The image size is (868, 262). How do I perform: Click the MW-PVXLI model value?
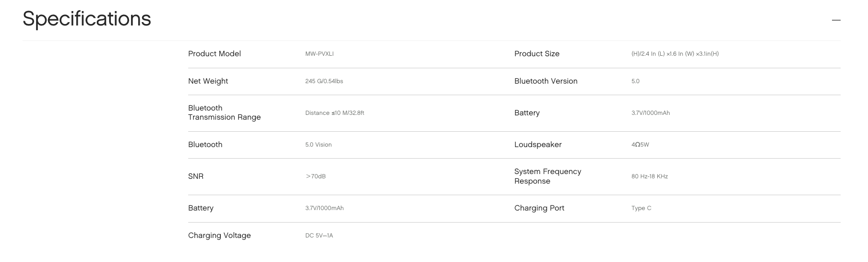pos(319,54)
